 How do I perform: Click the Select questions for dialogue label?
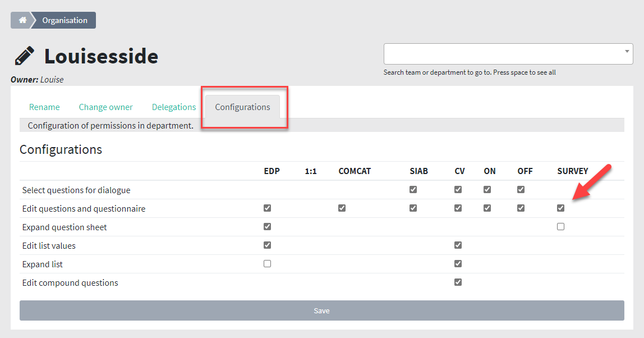coord(76,190)
